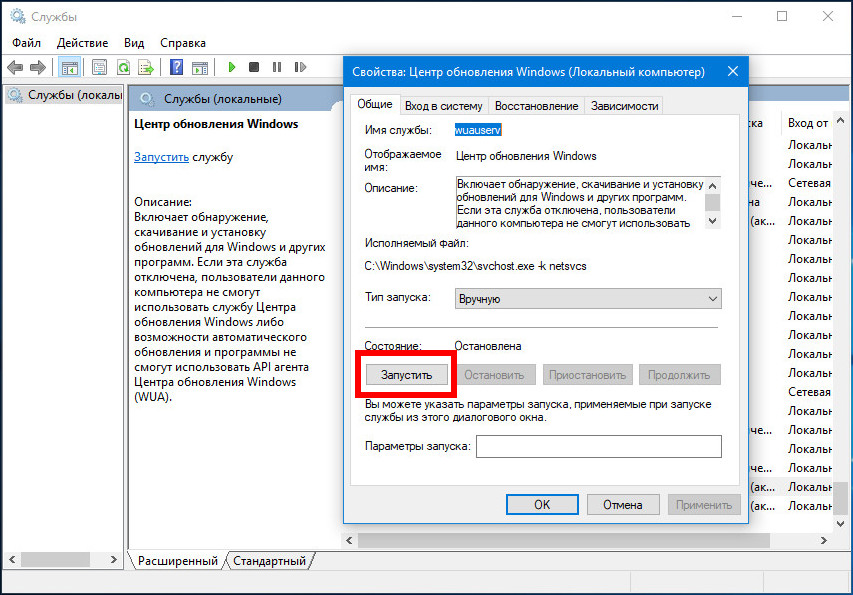The height and width of the screenshot is (595, 853).
Task: Click the Применить button
Action: pos(704,505)
